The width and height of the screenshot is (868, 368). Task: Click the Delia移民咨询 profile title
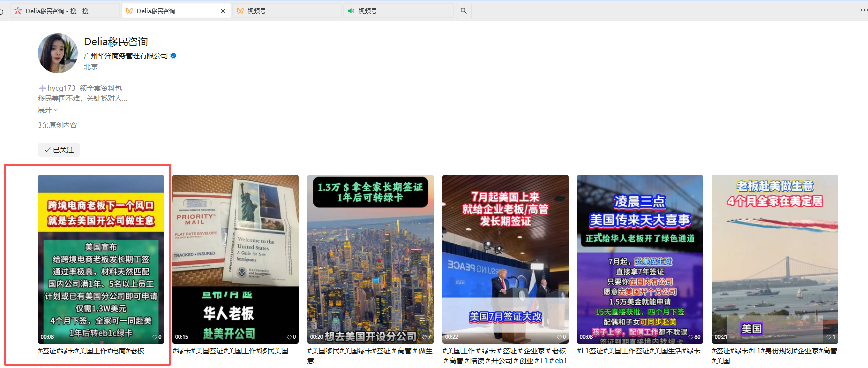tap(116, 42)
